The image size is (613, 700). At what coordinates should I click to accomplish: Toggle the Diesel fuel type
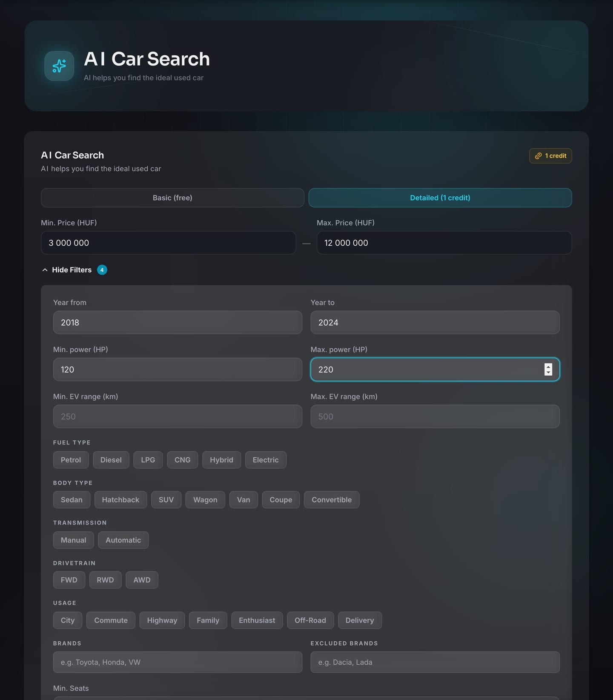tap(111, 460)
